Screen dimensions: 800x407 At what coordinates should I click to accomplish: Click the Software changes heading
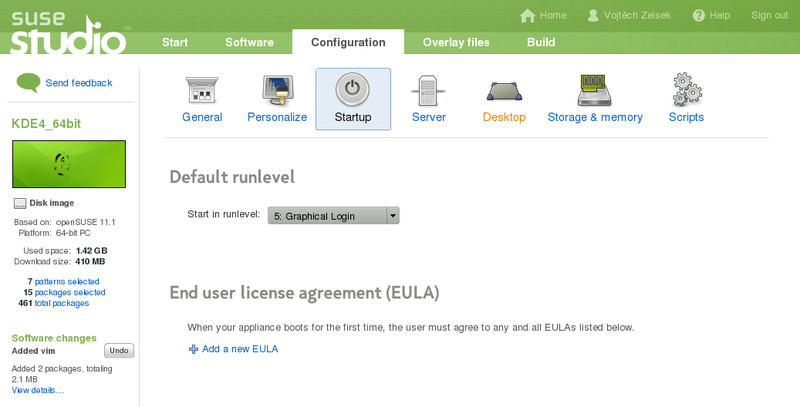pos(54,338)
